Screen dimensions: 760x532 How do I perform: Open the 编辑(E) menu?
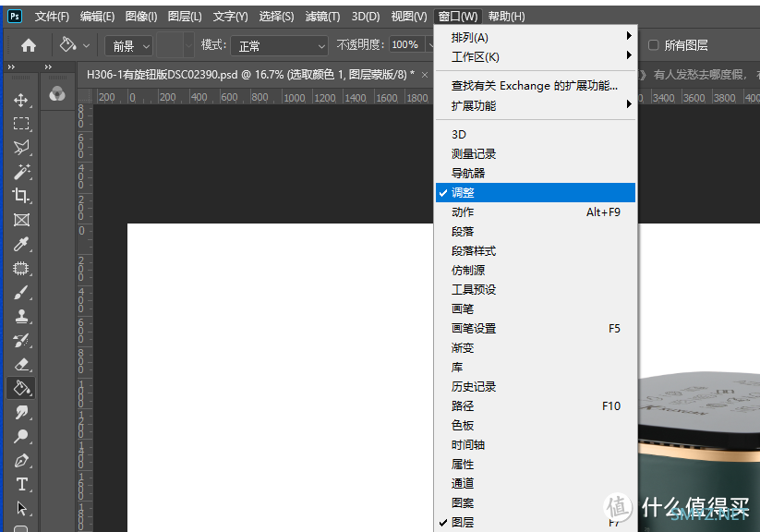coord(97,17)
